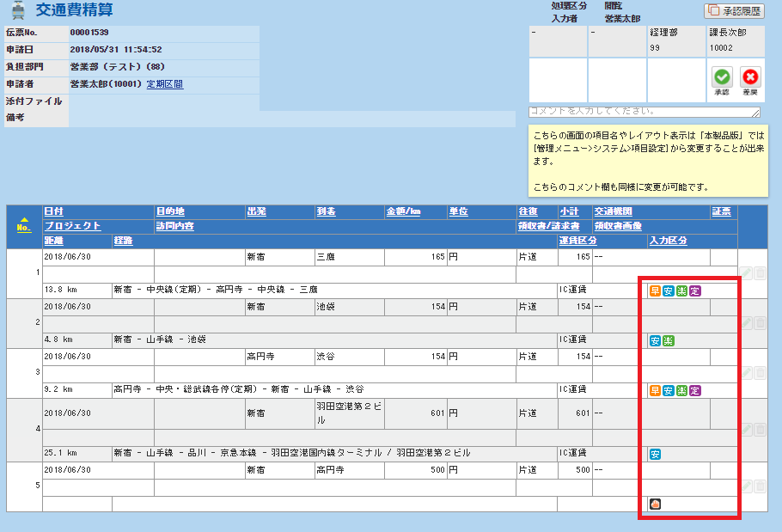
Task: Select the application date 2018/05/31 11:54:52
Action: 116,50
